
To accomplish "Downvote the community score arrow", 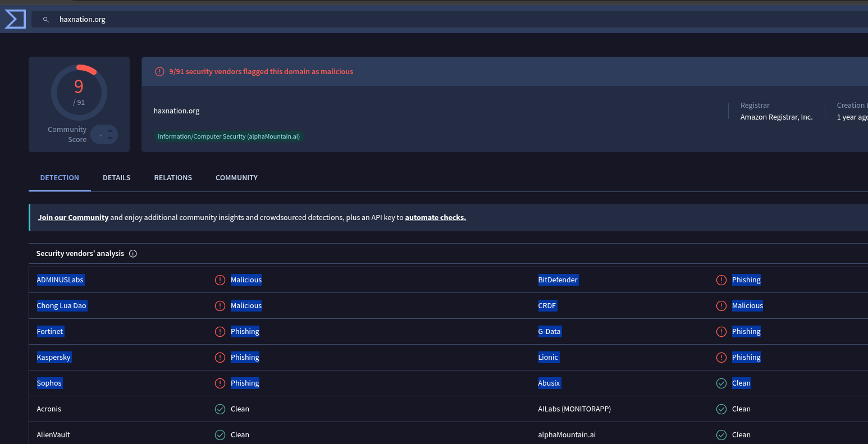I will (x=110, y=138).
